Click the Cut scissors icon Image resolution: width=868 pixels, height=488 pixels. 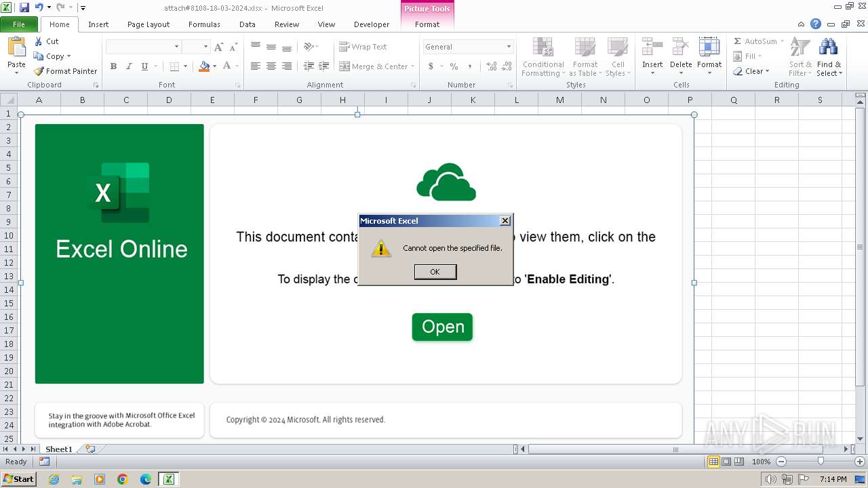tap(39, 41)
